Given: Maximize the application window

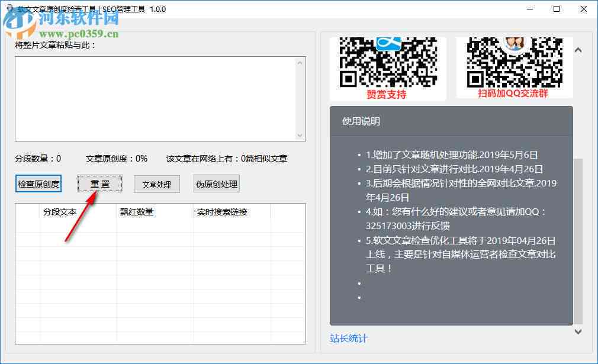Looking at the screenshot, I should (557, 9).
